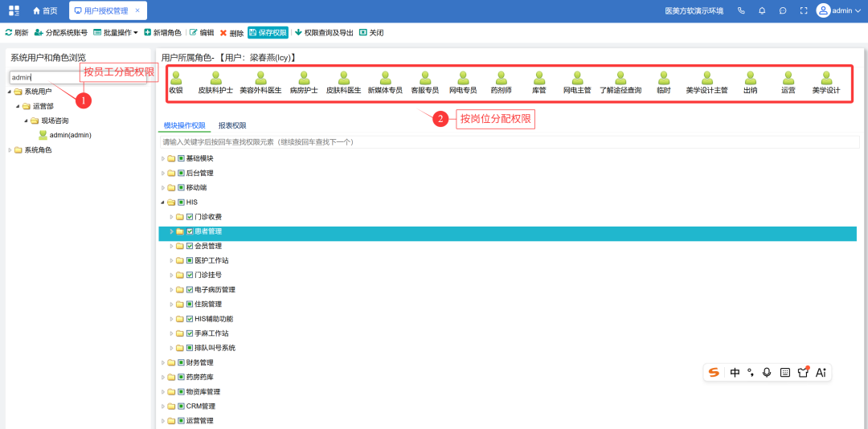Image resolution: width=868 pixels, height=429 pixels.
Task: Select the 客服专员 role icon
Action: 424,77
